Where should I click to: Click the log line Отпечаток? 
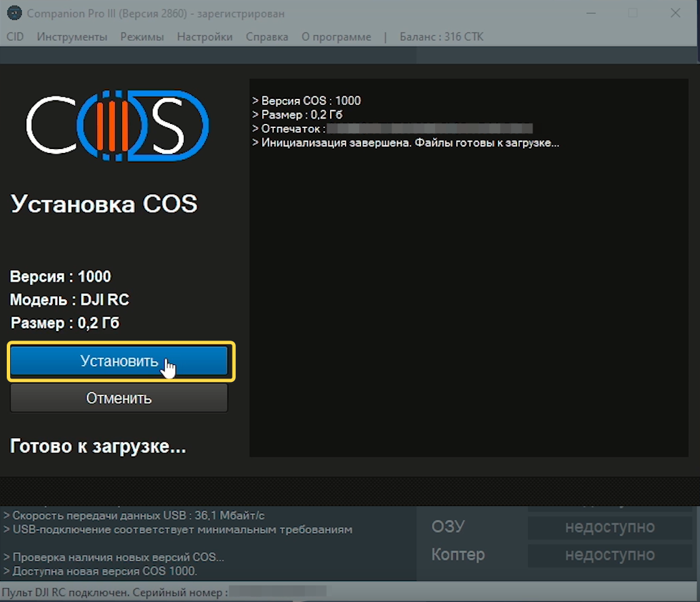click(392, 129)
